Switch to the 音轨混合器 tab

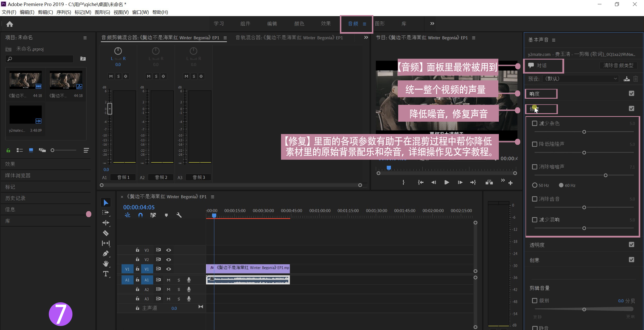click(x=289, y=38)
